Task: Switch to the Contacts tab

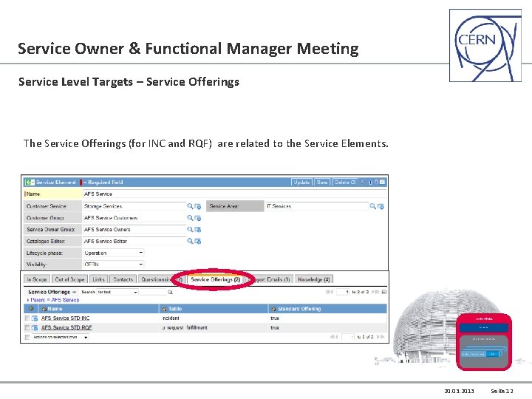Action: [x=123, y=279]
